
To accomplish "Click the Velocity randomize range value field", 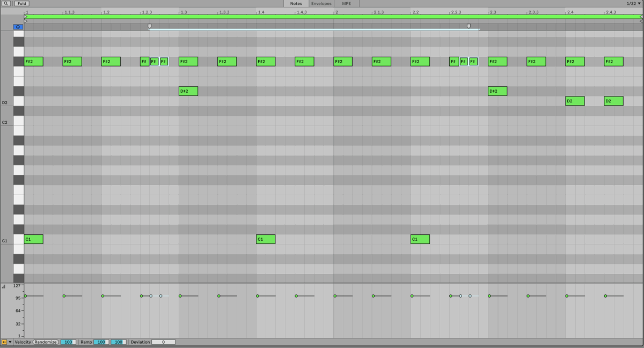I will (x=68, y=342).
